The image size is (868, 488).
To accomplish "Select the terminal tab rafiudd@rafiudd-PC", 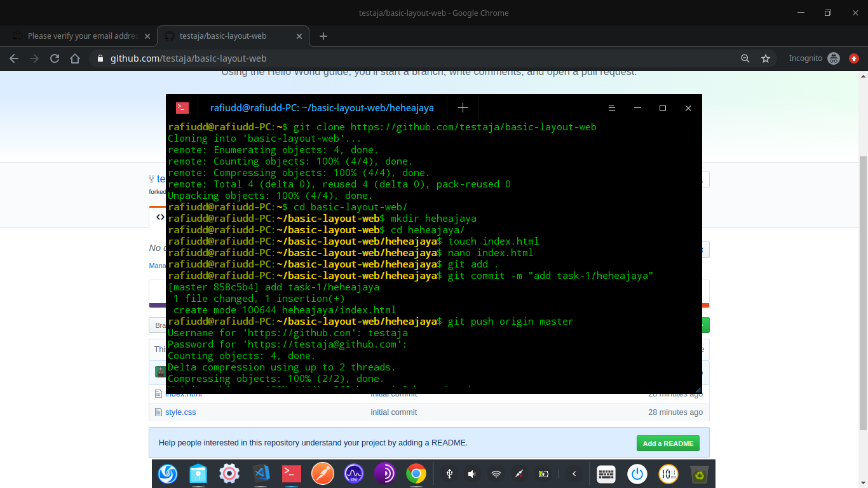I will (x=323, y=108).
